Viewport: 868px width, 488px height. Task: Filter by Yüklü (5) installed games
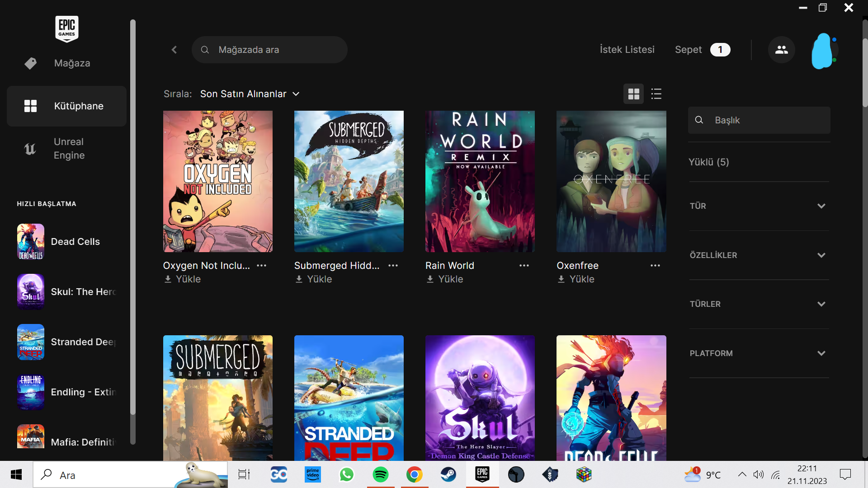pos(708,162)
